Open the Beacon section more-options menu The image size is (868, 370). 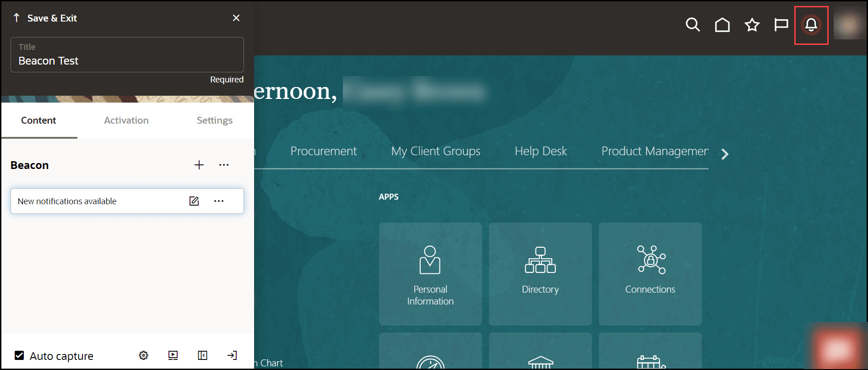[224, 165]
